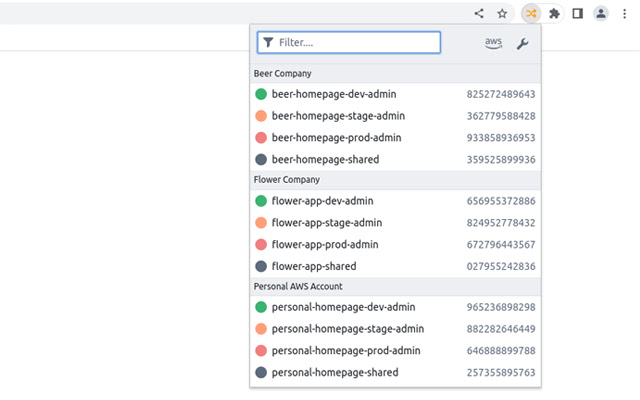640x400 pixels.
Task: Click the AWS logo icon in the popup
Action: [x=493, y=43]
